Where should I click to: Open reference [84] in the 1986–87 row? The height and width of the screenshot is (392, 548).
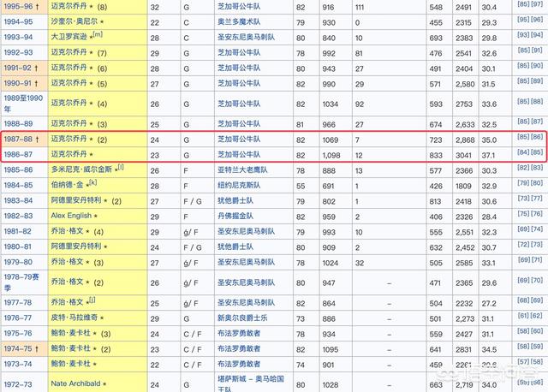(523, 152)
